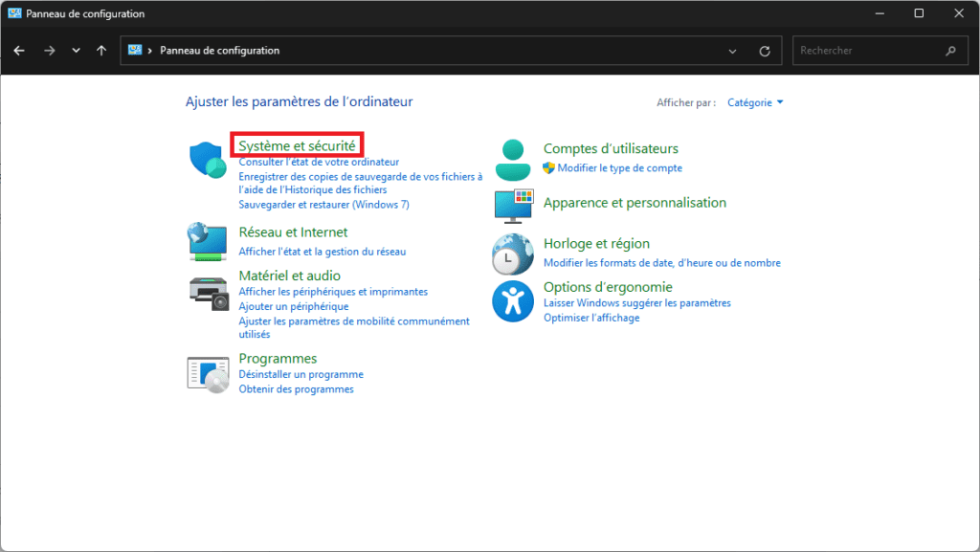Click Sauvegarder et restaurer (Windows 7)
This screenshot has height=552, width=980.
[x=323, y=204]
